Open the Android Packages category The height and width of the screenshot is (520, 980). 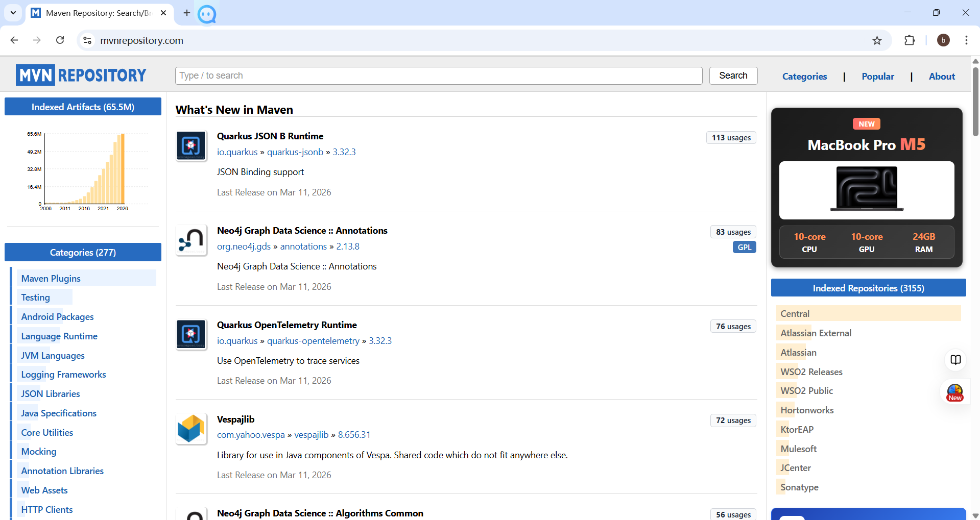57,317
